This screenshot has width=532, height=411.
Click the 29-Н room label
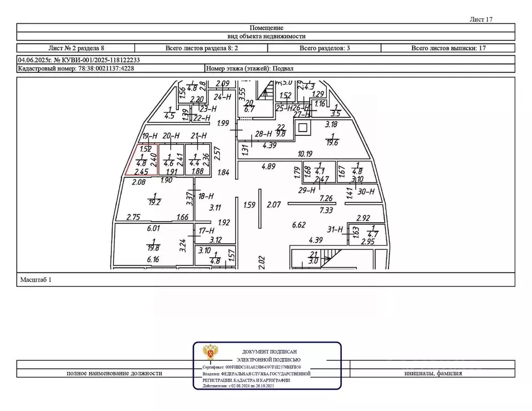(306, 191)
